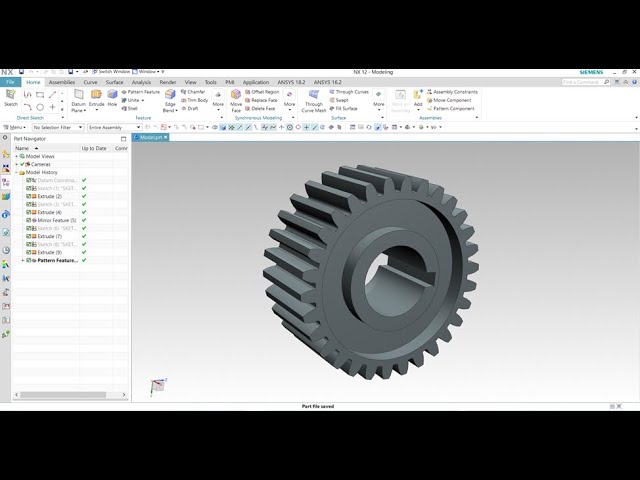This screenshot has width=640, height=480.
Task: Open the Move Face tool
Action: pyautogui.click(x=236, y=101)
